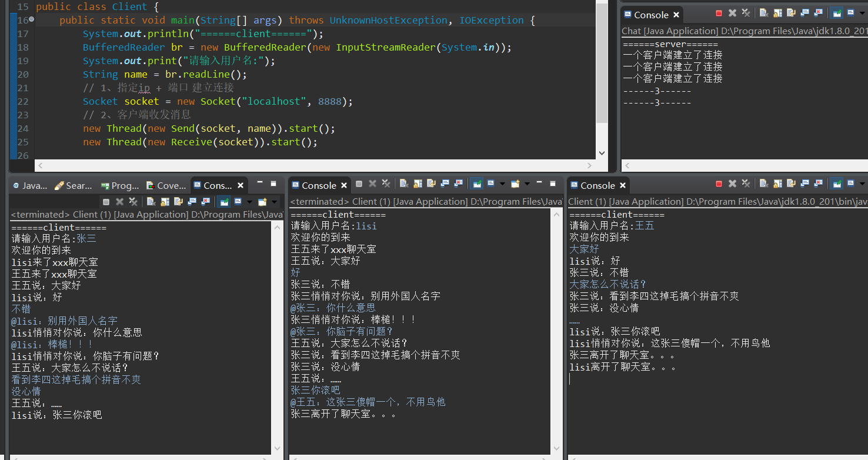Switch to the Java... tab in bottom-left panel
Viewport: 868px width, 460px height.
(x=30, y=186)
